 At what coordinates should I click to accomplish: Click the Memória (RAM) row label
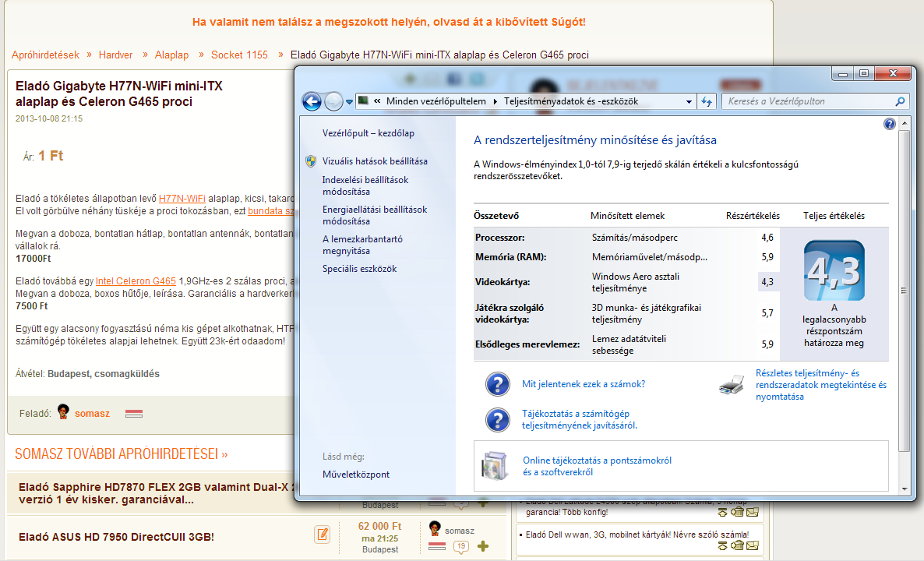pyautogui.click(x=510, y=257)
